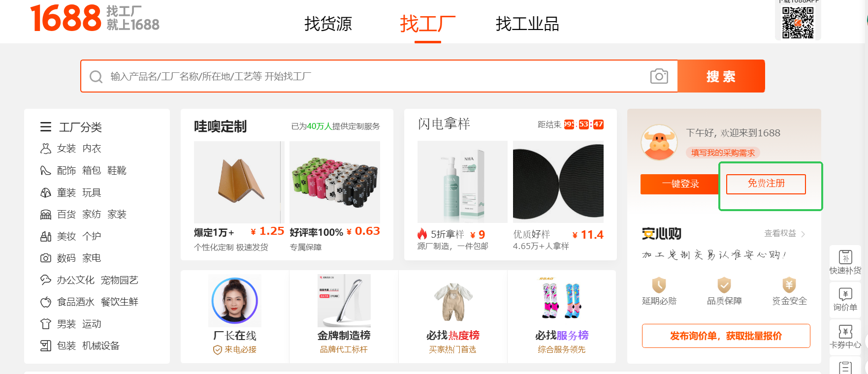868x374 pixels.
Task: Click the 一键登录 button
Action: (680, 184)
